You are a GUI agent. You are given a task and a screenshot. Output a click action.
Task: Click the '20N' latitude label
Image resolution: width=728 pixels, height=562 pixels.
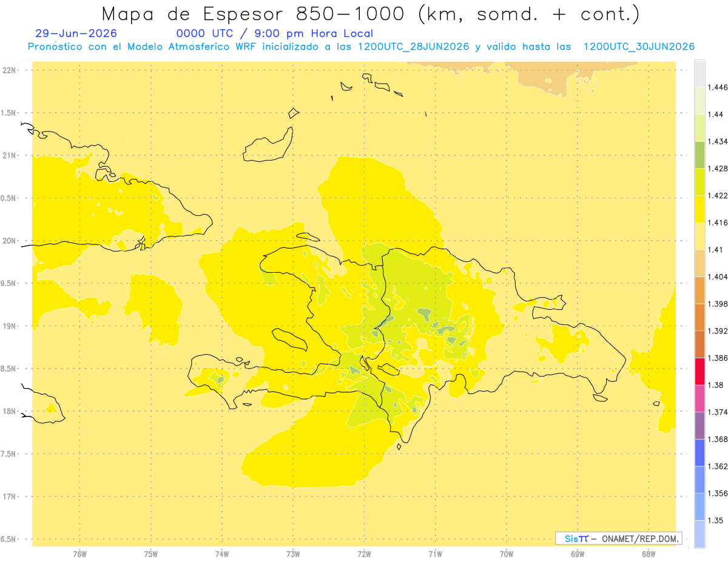(x=10, y=241)
